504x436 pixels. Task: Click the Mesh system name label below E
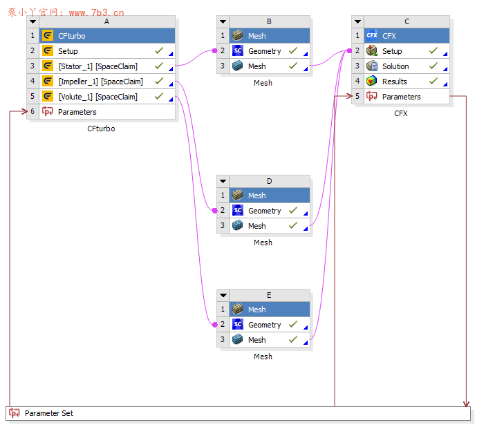pos(263,357)
